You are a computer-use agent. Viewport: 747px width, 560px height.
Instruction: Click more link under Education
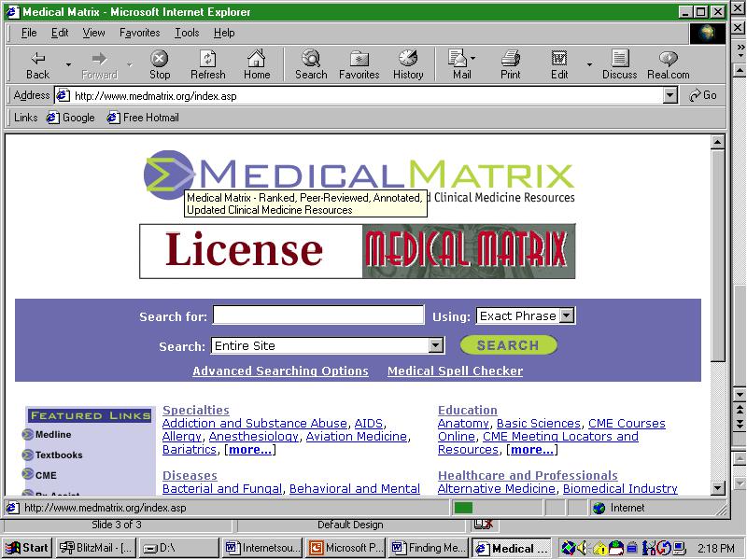point(531,450)
